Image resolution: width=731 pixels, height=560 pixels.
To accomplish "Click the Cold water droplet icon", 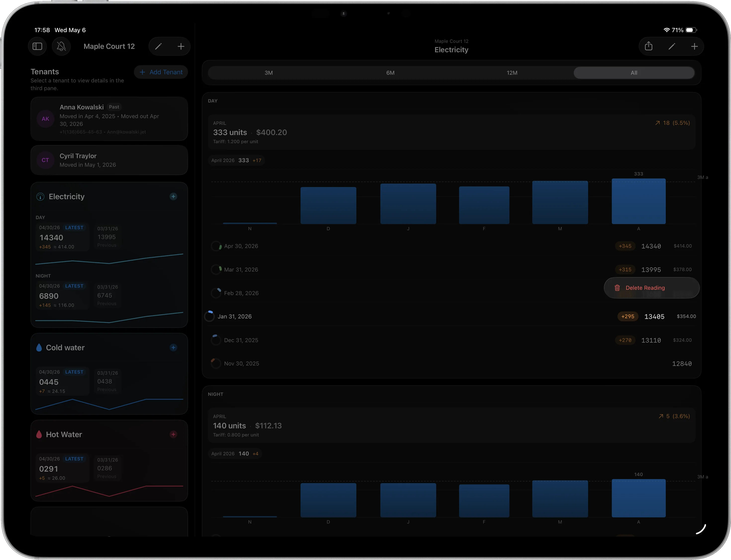I will pos(39,348).
